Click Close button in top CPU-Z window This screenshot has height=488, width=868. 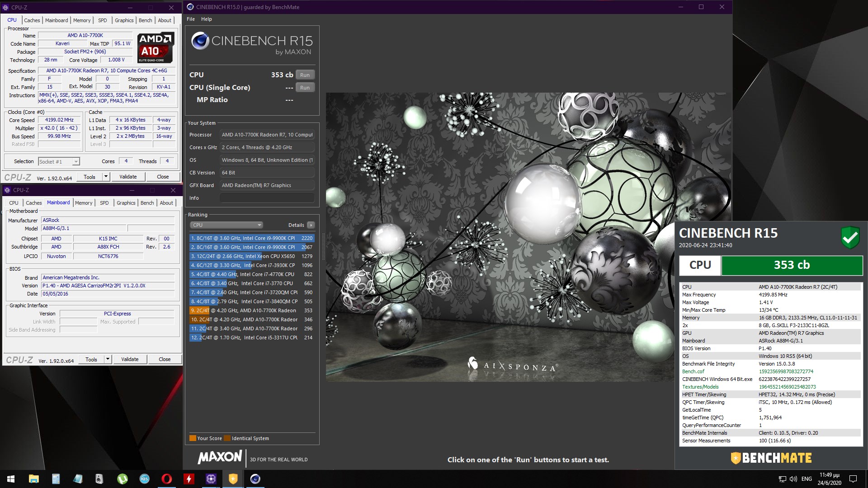pyautogui.click(x=163, y=177)
